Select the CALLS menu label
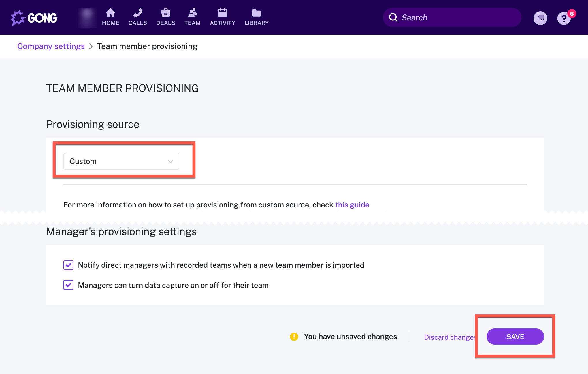Screen dimensions: 588x374 click(137, 23)
